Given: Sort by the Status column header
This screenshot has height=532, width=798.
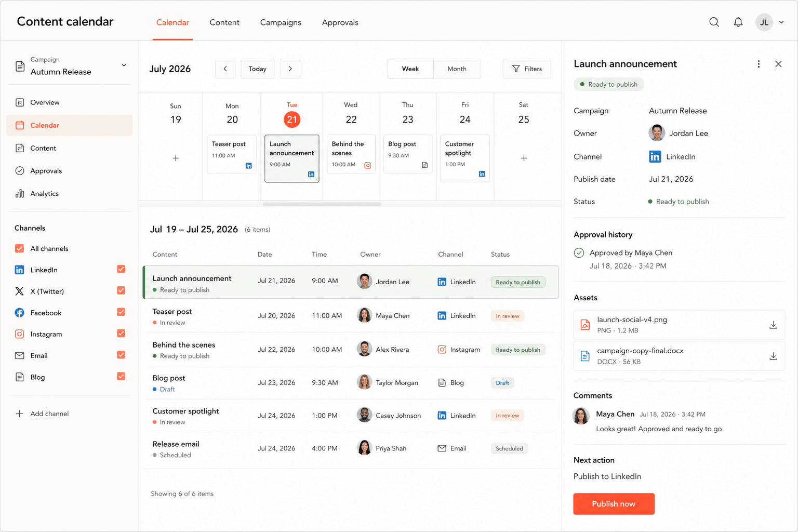Looking at the screenshot, I should click(500, 254).
